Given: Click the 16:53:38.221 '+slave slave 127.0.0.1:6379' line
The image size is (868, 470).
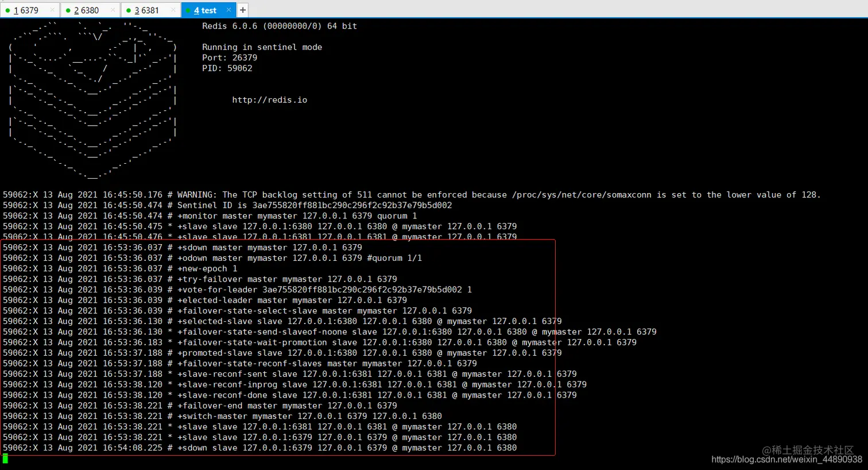Looking at the screenshot, I should click(x=259, y=437).
